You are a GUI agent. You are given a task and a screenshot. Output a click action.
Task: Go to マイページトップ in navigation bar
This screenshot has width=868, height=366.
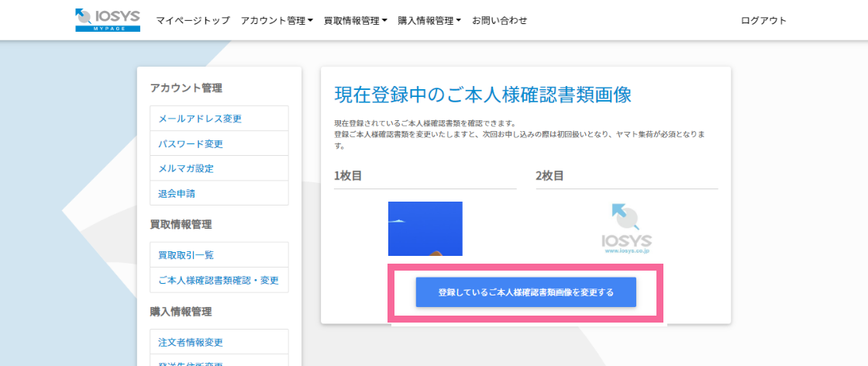pyautogui.click(x=193, y=21)
